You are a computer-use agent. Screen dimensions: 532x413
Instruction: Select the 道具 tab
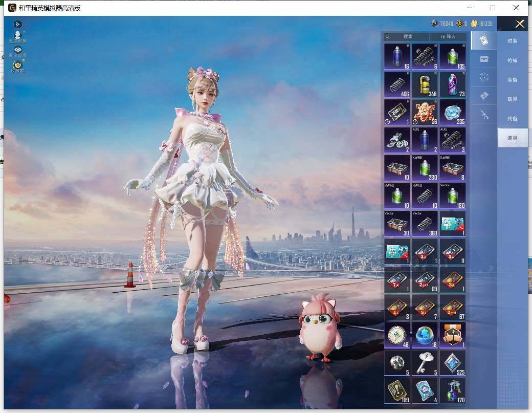[513, 138]
